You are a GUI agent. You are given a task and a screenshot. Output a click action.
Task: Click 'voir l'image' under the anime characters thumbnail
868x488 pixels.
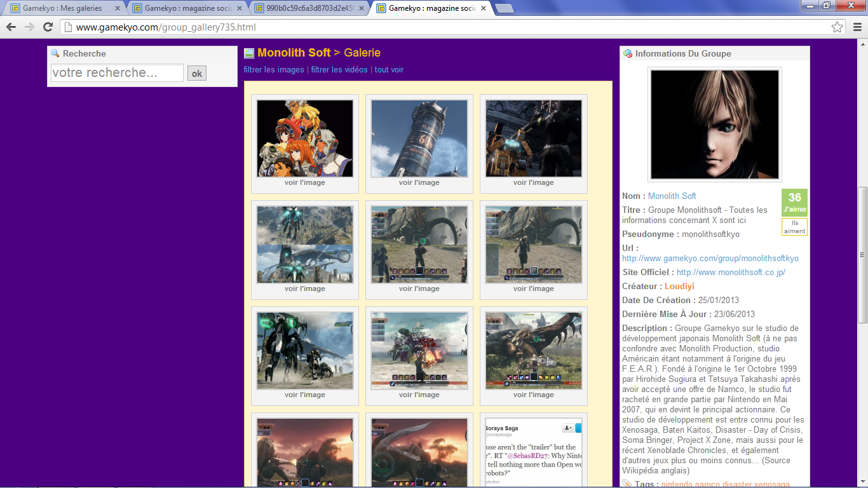pyautogui.click(x=305, y=182)
